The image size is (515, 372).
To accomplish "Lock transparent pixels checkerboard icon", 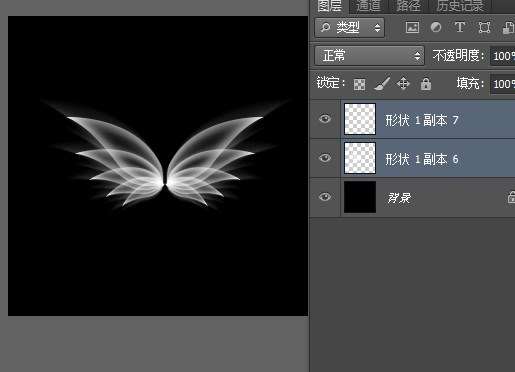I will coord(359,84).
